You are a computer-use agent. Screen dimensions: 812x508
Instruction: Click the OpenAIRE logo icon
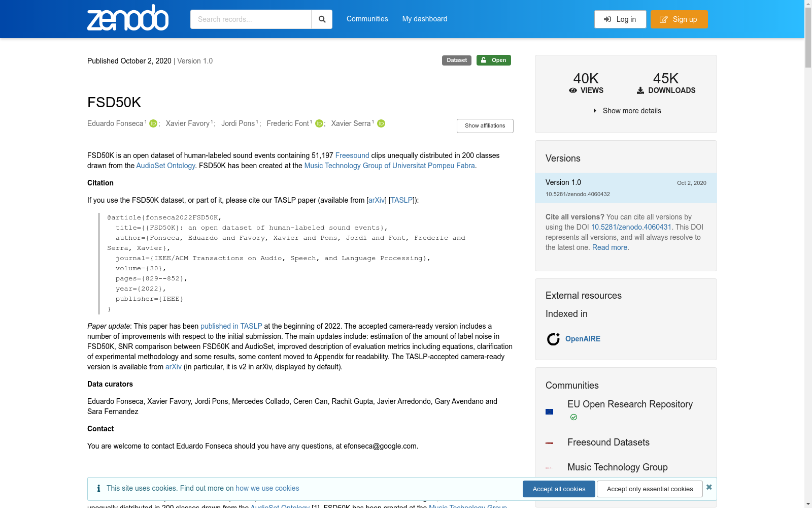[x=553, y=339]
